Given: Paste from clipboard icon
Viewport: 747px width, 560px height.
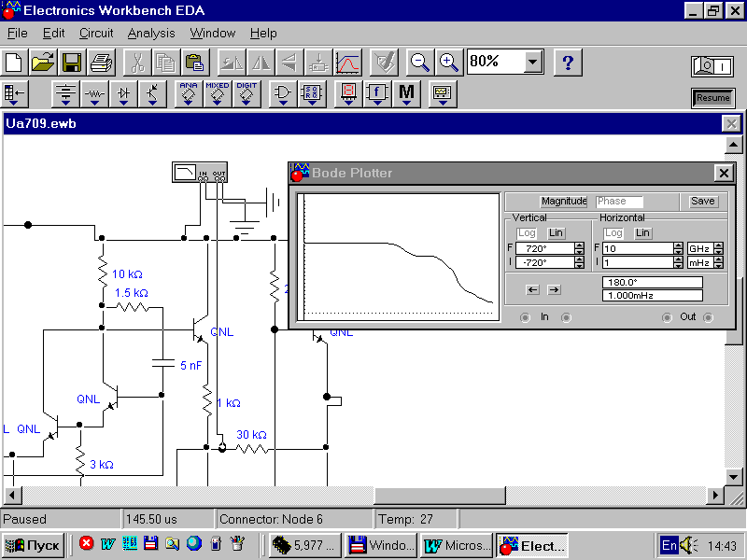Looking at the screenshot, I should [x=195, y=63].
